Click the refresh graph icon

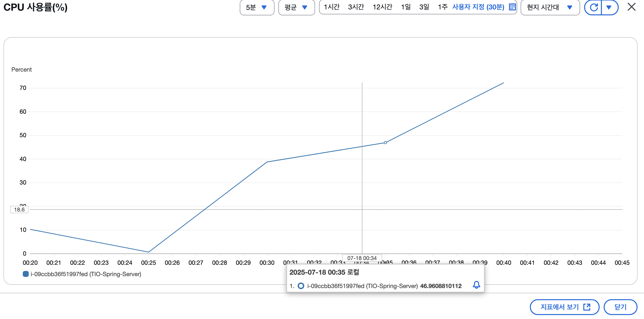(x=593, y=7)
